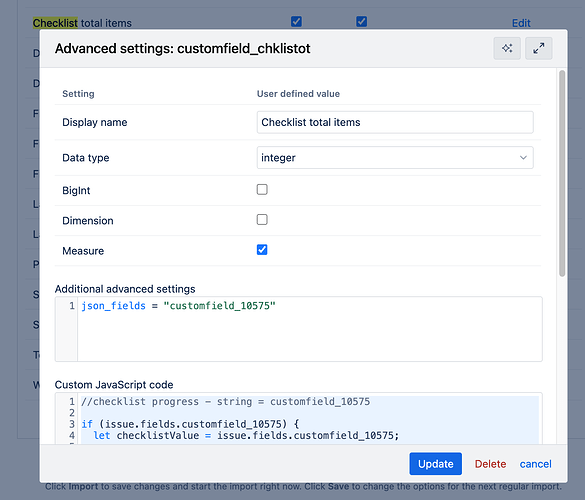The width and height of the screenshot is (585, 500).
Task: Toggle first checkbox in Checklist total items row
Action: point(296,22)
